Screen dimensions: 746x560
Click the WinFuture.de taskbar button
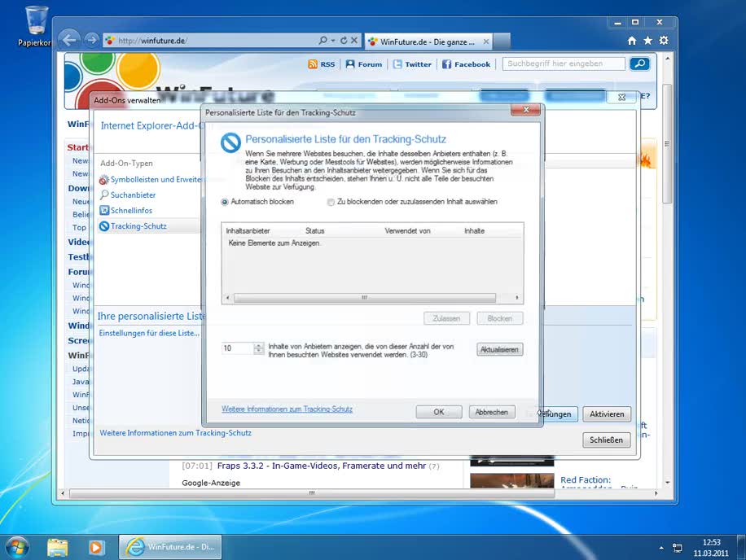(x=170, y=547)
